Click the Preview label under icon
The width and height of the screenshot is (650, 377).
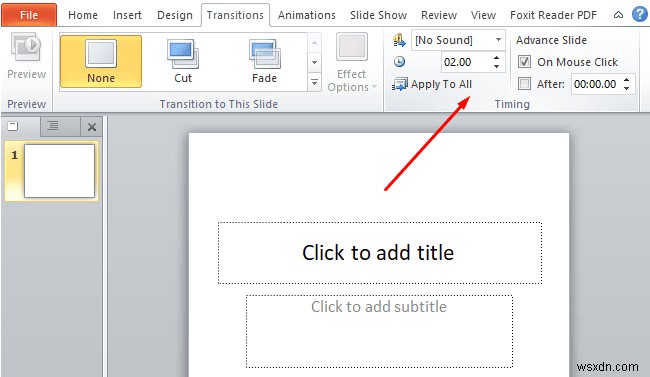(27, 74)
